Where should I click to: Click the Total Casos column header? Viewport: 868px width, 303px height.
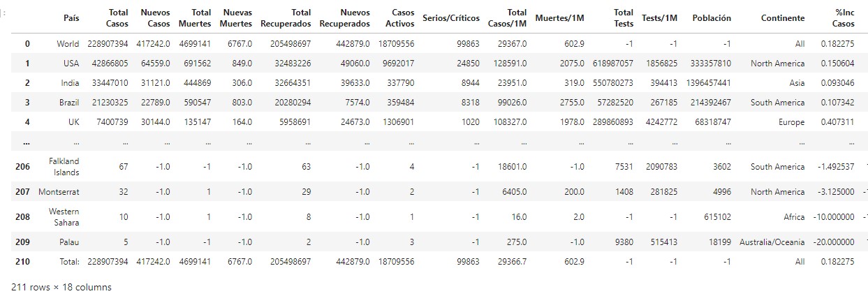tap(117, 18)
